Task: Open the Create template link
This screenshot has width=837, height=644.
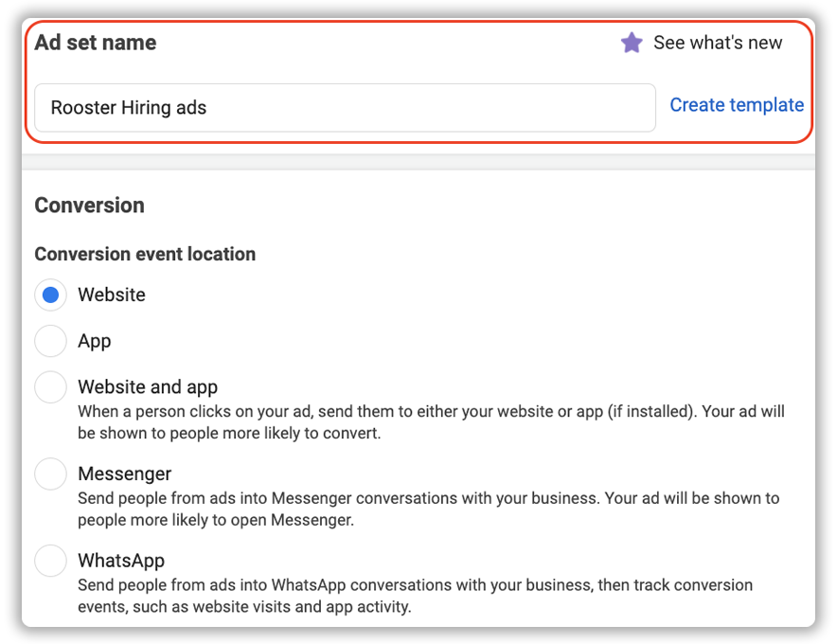Action: tap(737, 105)
